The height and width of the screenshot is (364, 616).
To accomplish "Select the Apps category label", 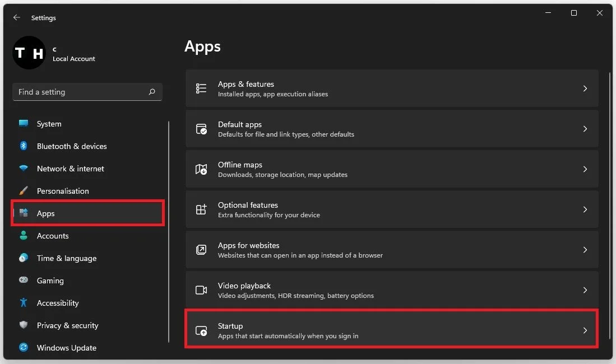I will (x=45, y=213).
